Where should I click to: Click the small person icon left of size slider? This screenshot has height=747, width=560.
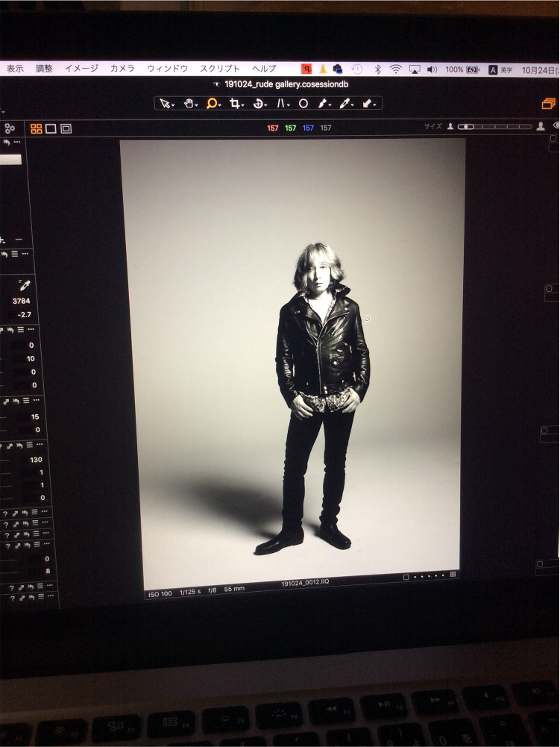[x=450, y=127]
